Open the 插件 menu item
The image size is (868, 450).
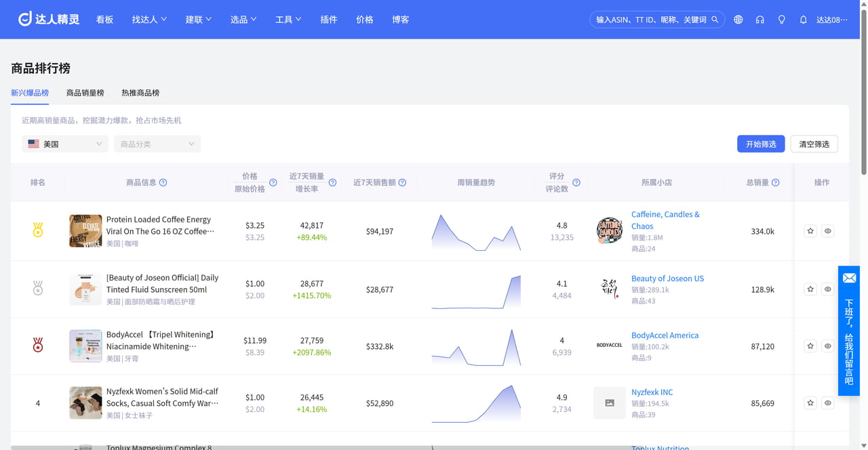coord(329,20)
